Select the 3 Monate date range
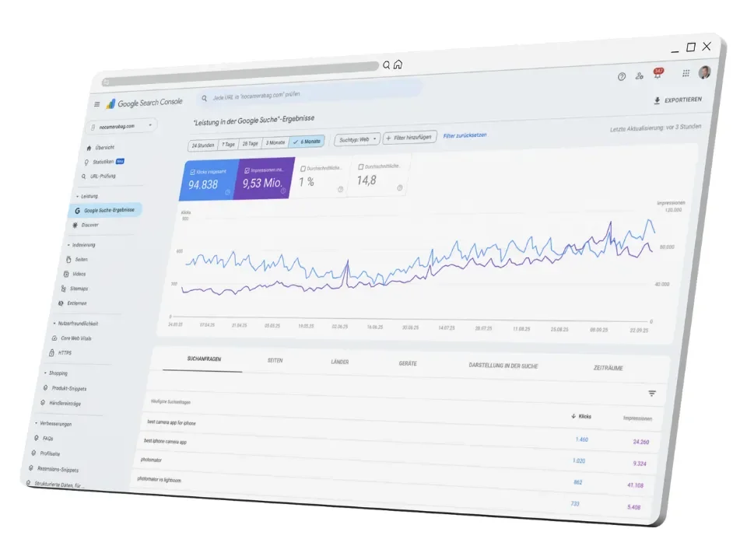747x560 pixels. pyautogui.click(x=275, y=142)
